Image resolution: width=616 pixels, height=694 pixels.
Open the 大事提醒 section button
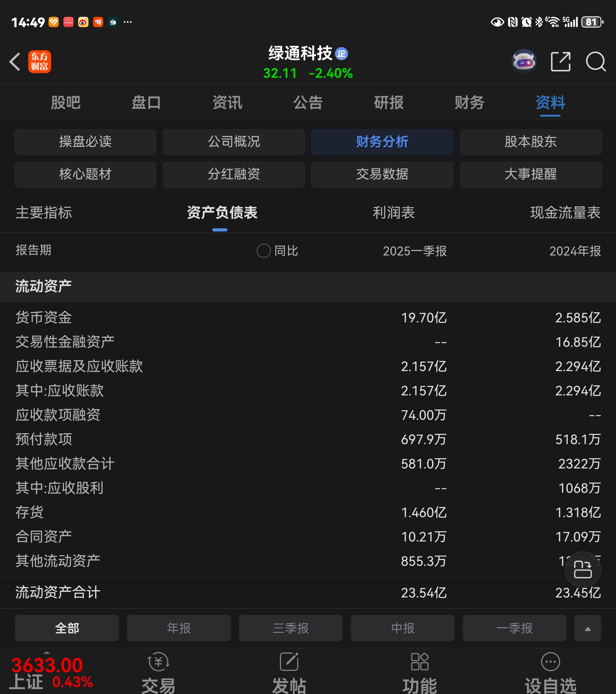click(531, 175)
